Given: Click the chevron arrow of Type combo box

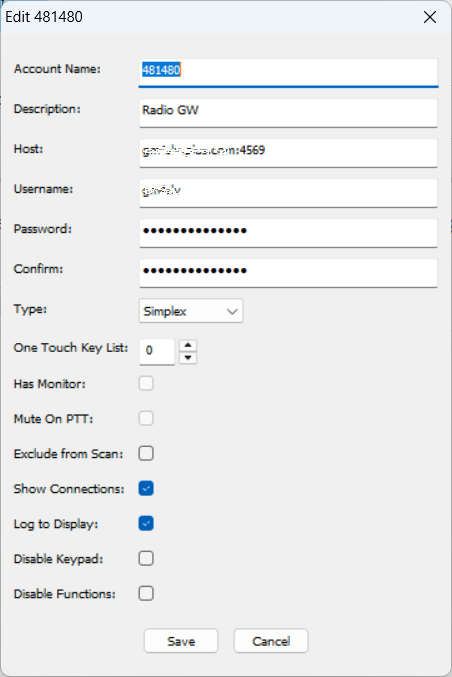Looking at the screenshot, I should (232, 311).
